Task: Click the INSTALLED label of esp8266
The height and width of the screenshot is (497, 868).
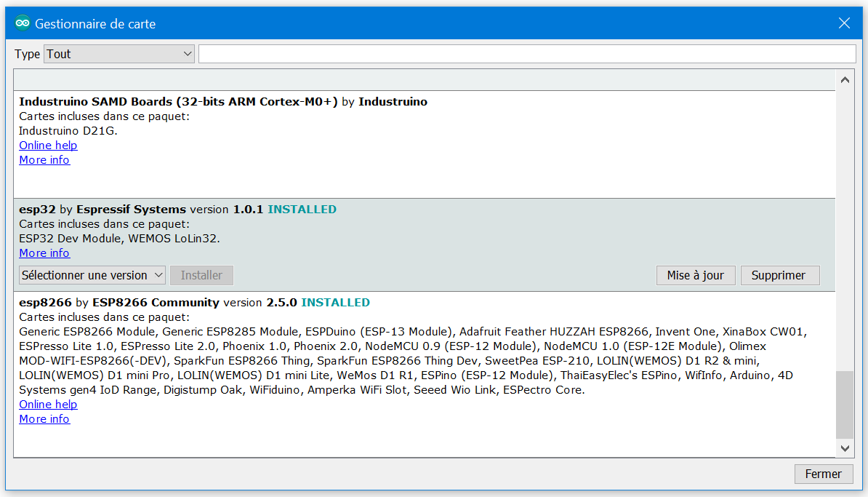Action: [335, 303]
